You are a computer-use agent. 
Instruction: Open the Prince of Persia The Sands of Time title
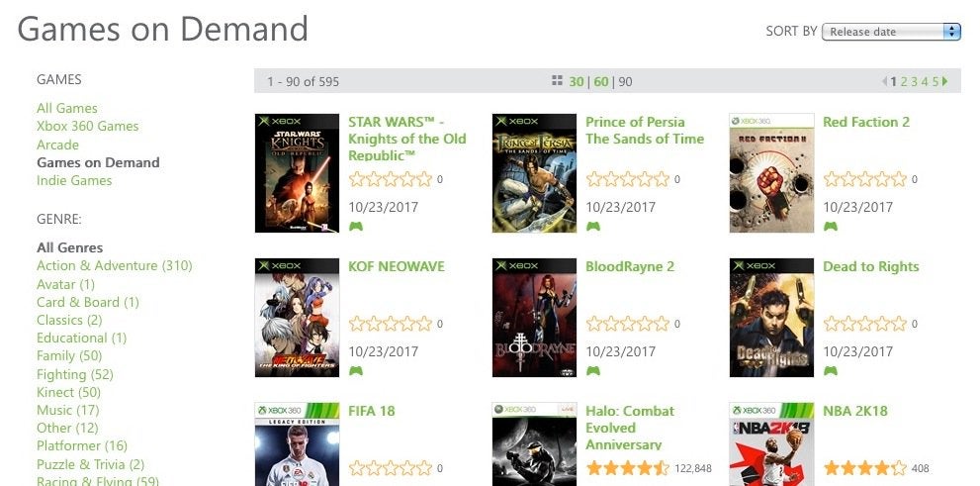[645, 130]
